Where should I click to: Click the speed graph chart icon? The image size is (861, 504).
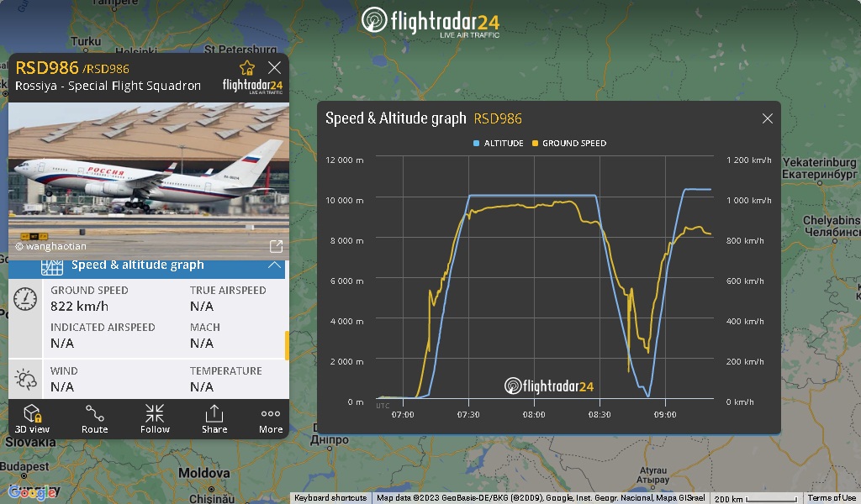(x=52, y=266)
